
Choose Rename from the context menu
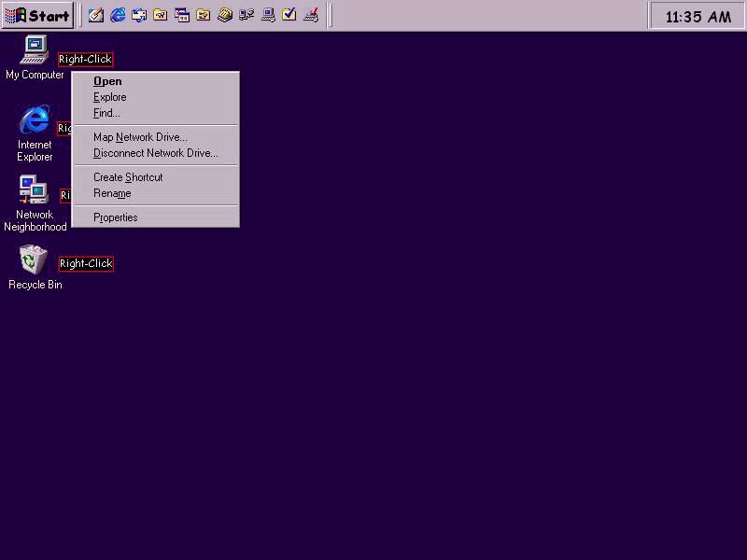[x=155, y=193]
